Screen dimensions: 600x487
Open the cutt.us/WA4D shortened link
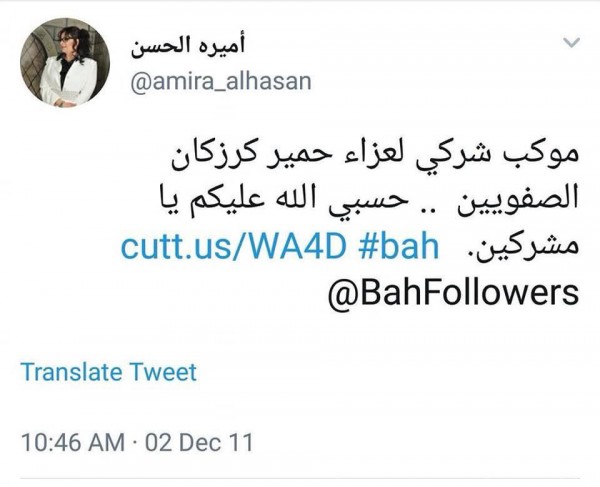(x=233, y=247)
